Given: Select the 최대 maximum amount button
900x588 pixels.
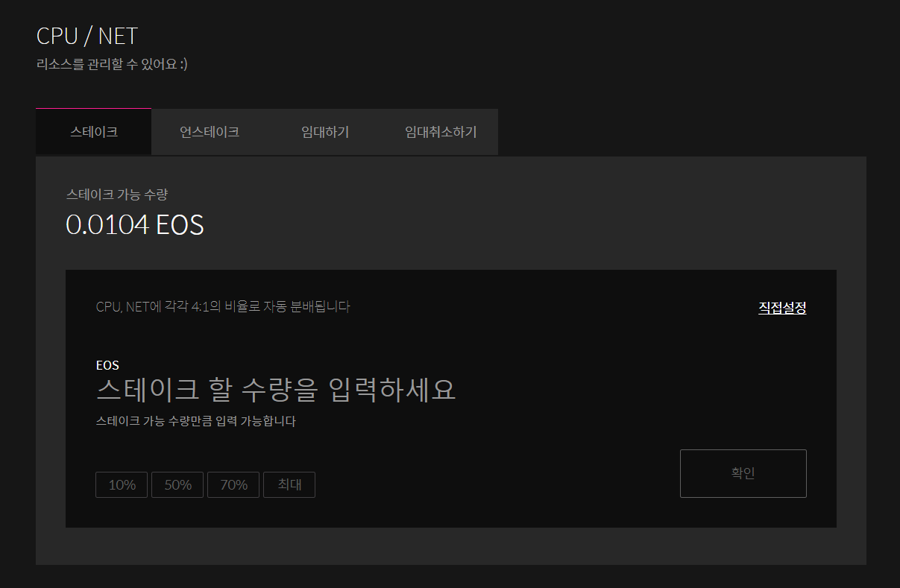Looking at the screenshot, I should tap(289, 484).
